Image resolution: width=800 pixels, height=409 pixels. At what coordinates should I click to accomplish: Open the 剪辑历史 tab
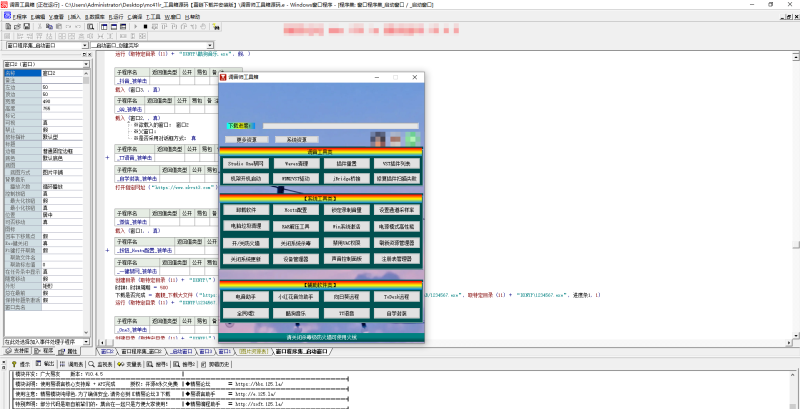pos(216,364)
